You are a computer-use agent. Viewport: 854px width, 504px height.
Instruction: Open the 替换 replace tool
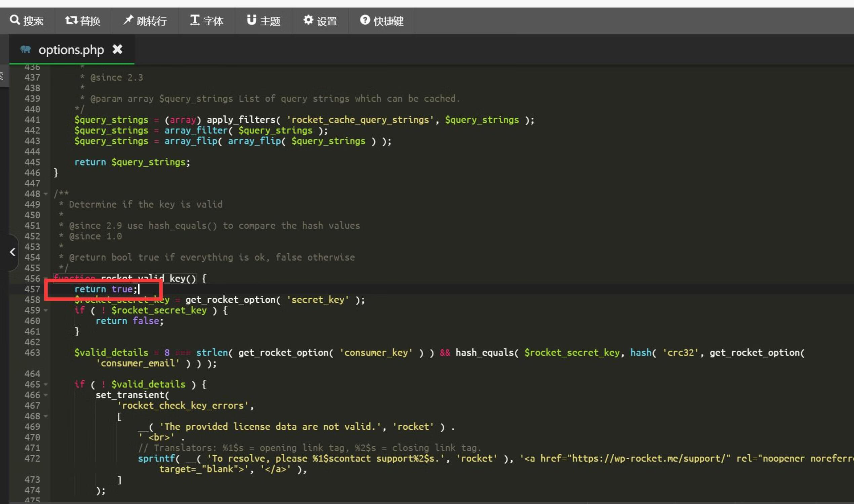[83, 21]
